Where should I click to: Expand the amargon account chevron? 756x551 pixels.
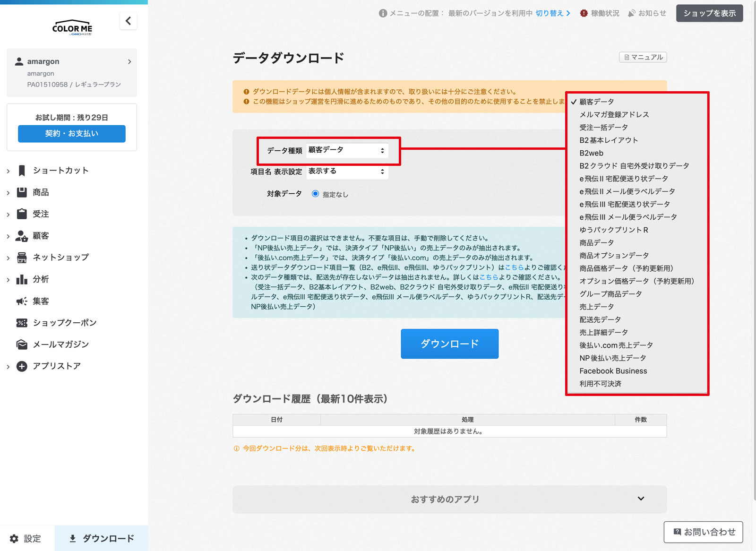tap(129, 62)
